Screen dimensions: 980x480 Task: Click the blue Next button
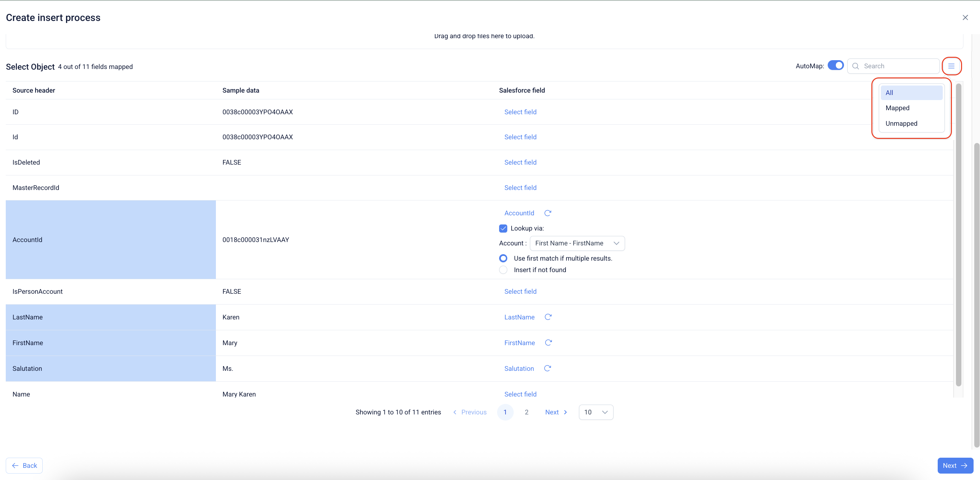pos(955,465)
